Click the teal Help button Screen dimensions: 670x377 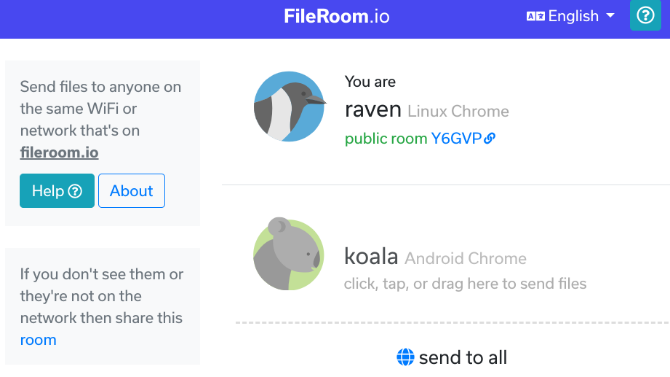coord(57,191)
